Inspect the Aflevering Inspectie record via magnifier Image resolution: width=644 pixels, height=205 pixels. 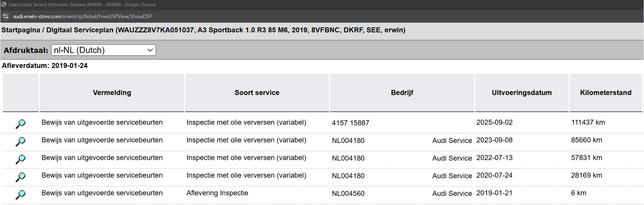pyautogui.click(x=20, y=194)
